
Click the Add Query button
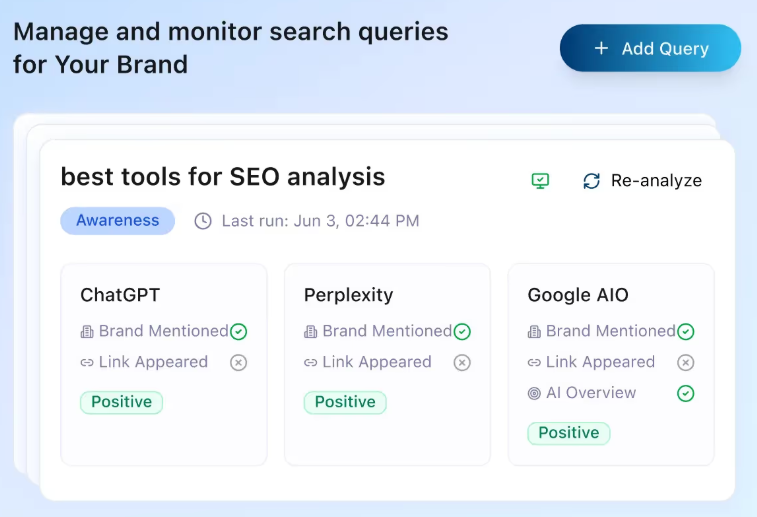click(650, 48)
